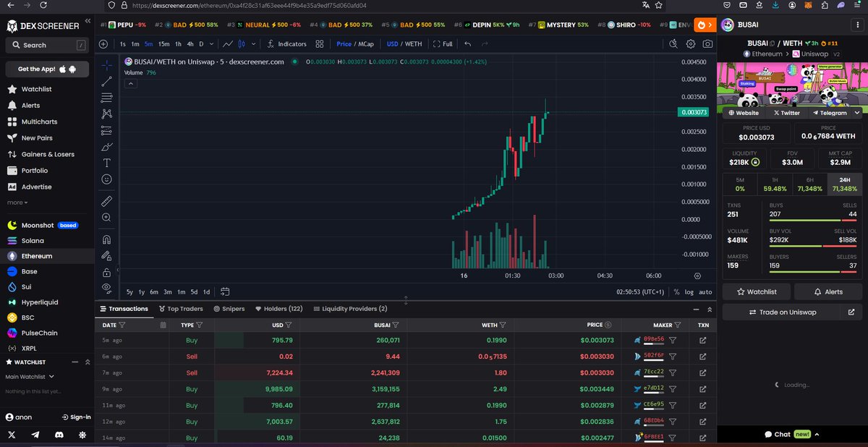Open the emoji sticker tool

[x=107, y=179]
